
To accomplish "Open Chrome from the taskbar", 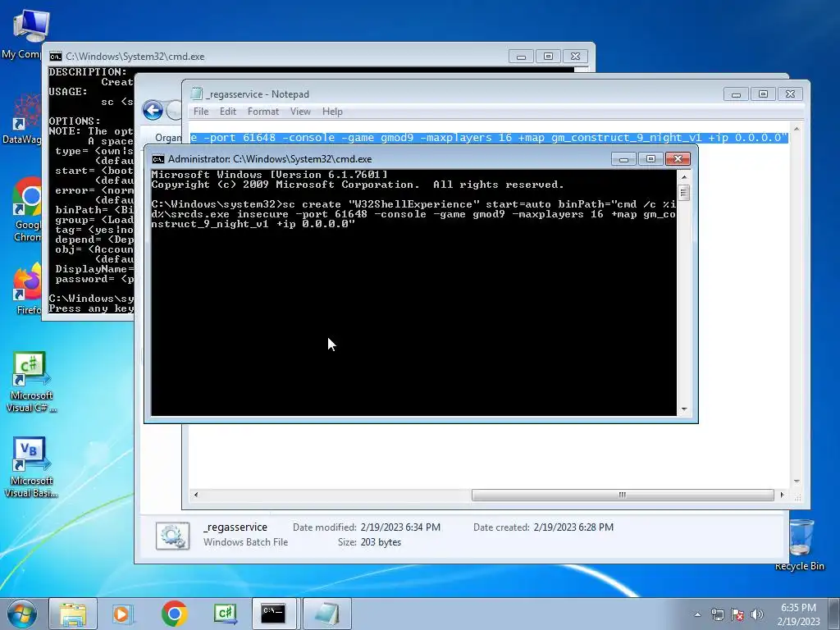I will (x=174, y=614).
